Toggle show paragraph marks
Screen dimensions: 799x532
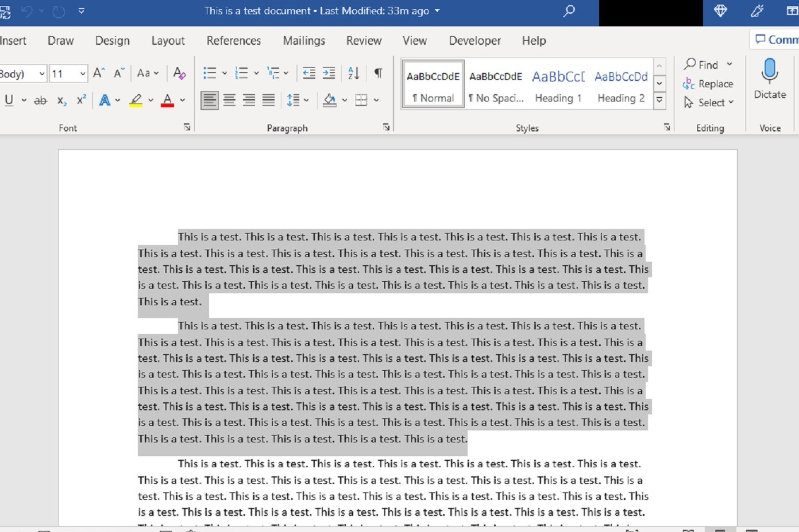pyautogui.click(x=378, y=73)
